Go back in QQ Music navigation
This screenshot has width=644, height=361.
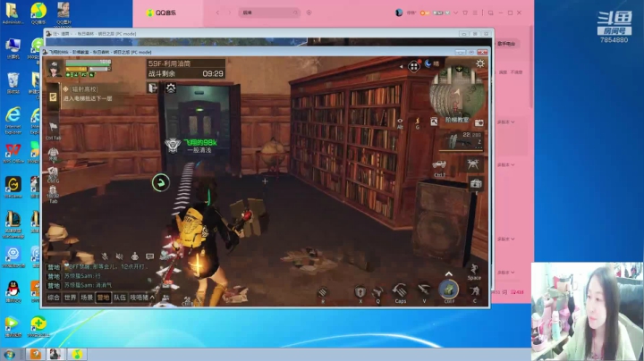tap(217, 13)
